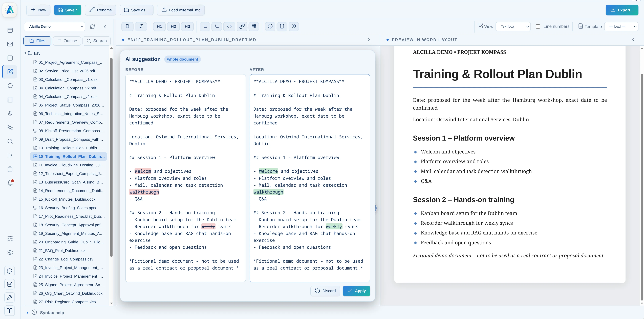The width and height of the screenshot is (644, 319).
Task: Apply heading 2 formatting
Action: pyautogui.click(x=173, y=26)
